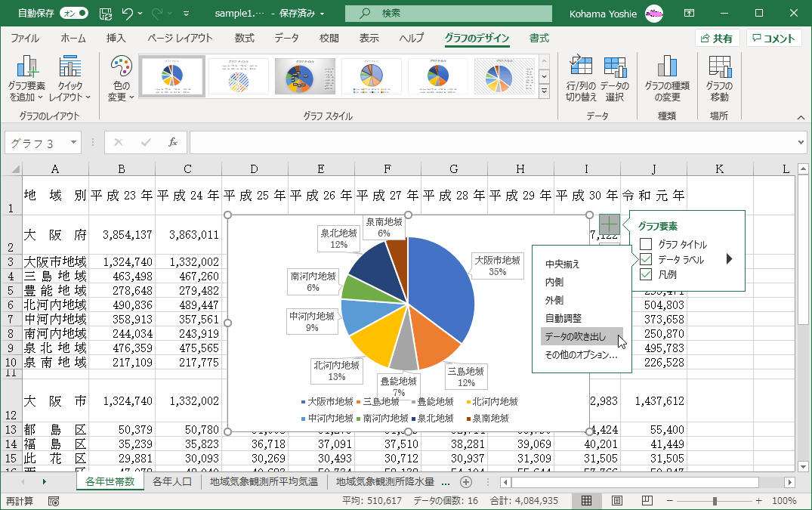Screen dimensions: 812x510
Task: Choose 自動調整 label position
Action: click(563, 318)
